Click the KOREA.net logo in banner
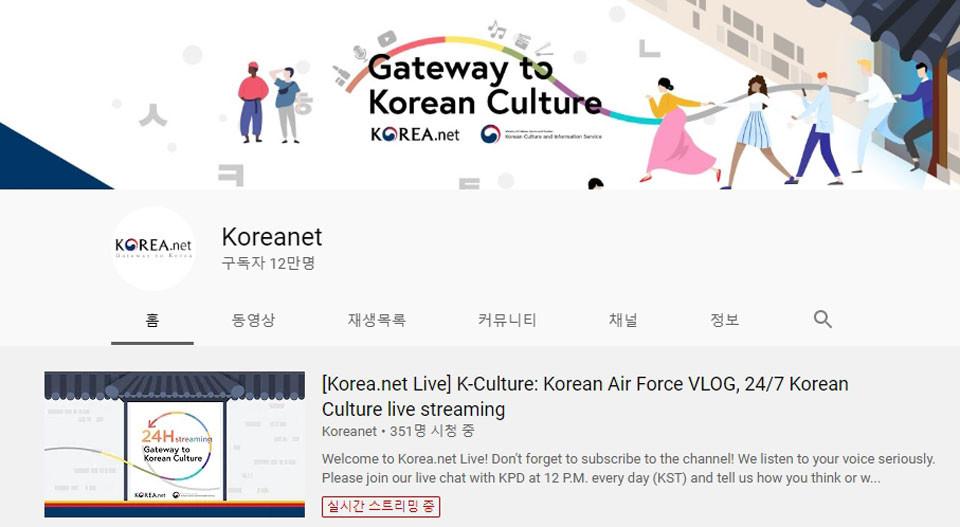 (414, 134)
